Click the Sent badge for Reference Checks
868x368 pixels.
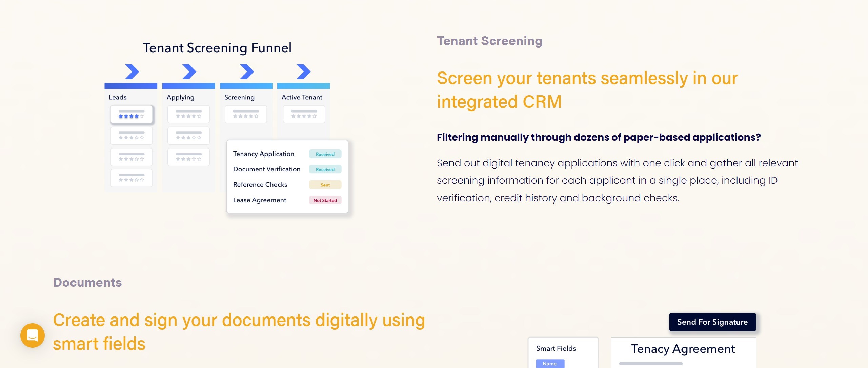click(325, 185)
